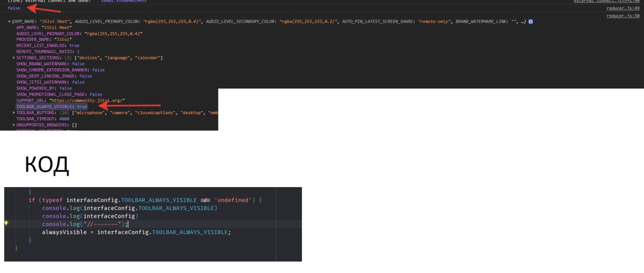Select the SHOW_JITSI_WATERMARK property row
The image size is (644, 273).
pyautogui.click(x=50, y=82)
